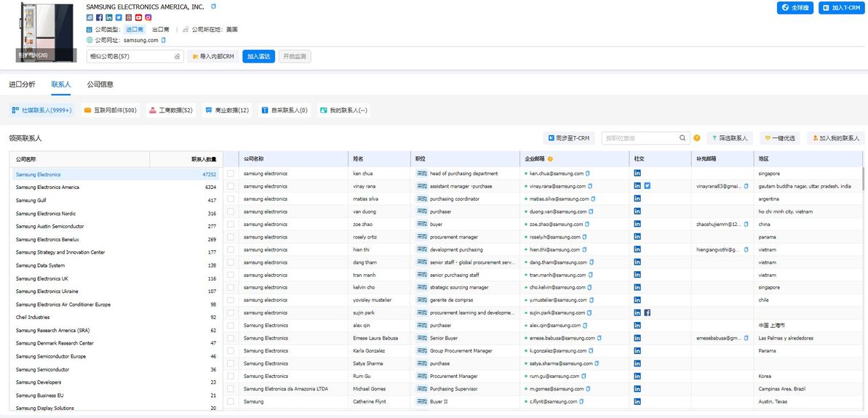Open the company's Twitter icon in header
Image resolution: width=868 pixels, height=418 pixels.
point(119,17)
